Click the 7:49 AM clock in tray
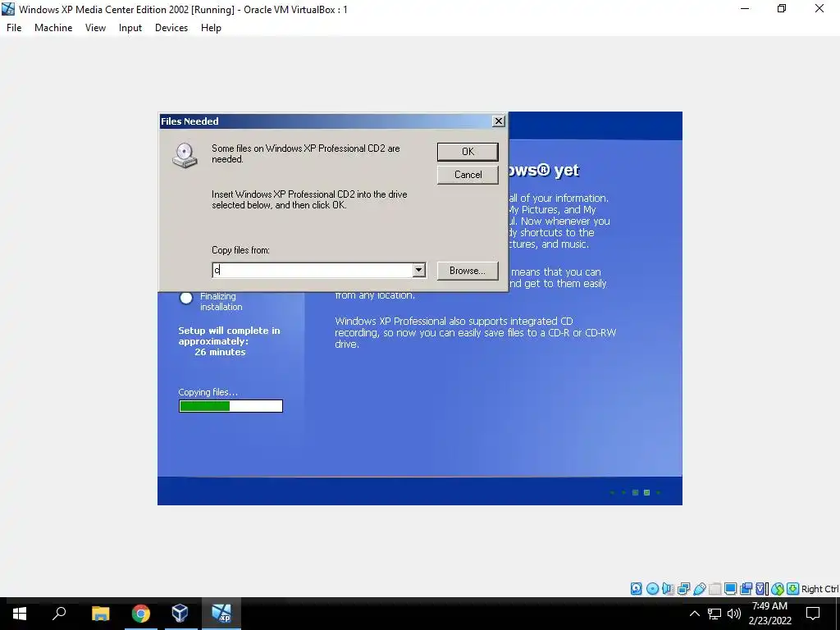This screenshot has height=630, width=840. click(x=769, y=606)
